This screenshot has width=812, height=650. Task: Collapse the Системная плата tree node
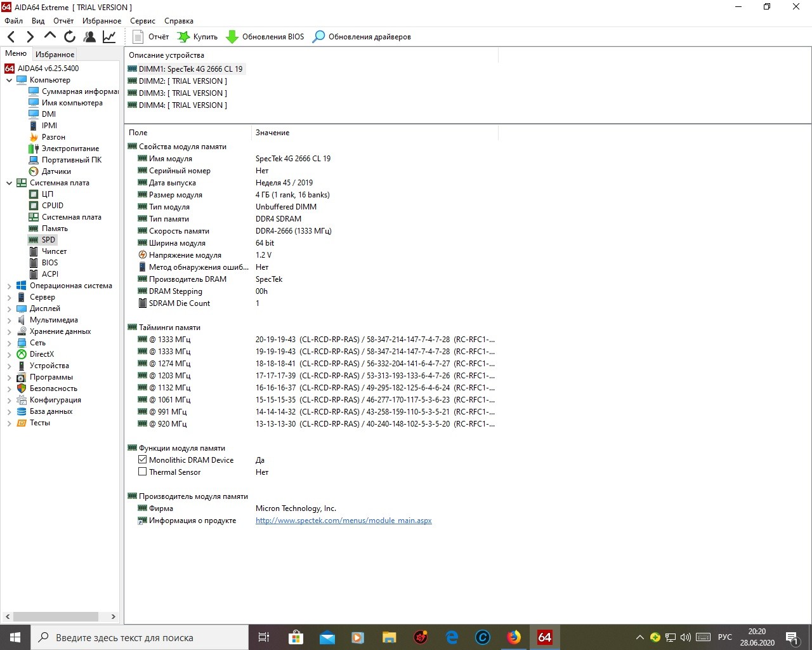pyautogui.click(x=9, y=183)
